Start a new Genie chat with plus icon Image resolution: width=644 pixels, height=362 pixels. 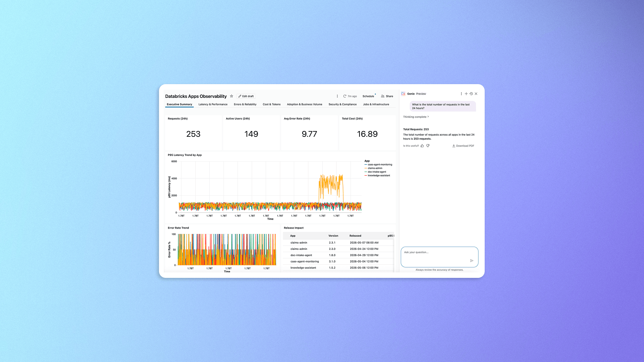[x=466, y=94]
